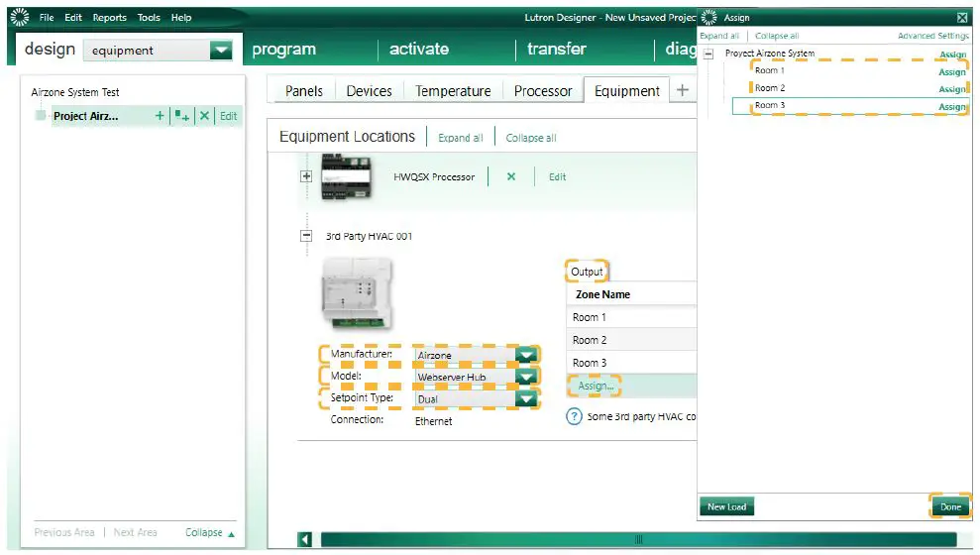The image size is (980, 555).
Task: Collapse the 3rd Party HVAC 001 node
Action: pos(306,236)
